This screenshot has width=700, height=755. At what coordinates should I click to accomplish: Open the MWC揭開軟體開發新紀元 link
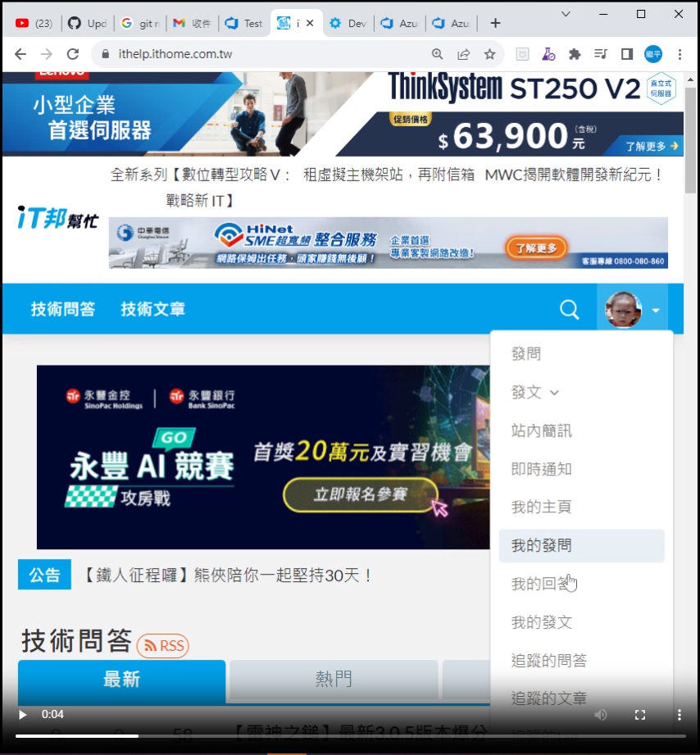click(x=574, y=175)
